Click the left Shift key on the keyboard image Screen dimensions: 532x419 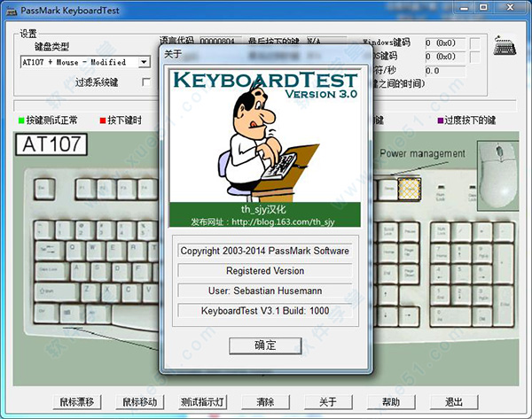57,292
